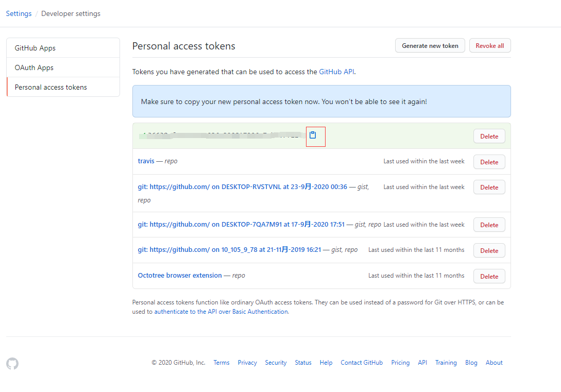Open the GitHub Apps section
This screenshot has width=561, height=392.
pyautogui.click(x=63, y=48)
